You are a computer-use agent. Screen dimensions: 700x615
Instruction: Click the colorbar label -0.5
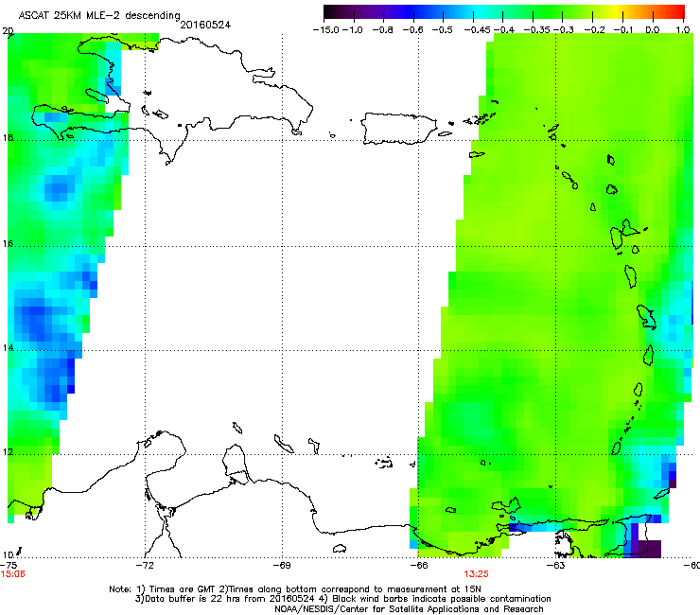[443, 30]
